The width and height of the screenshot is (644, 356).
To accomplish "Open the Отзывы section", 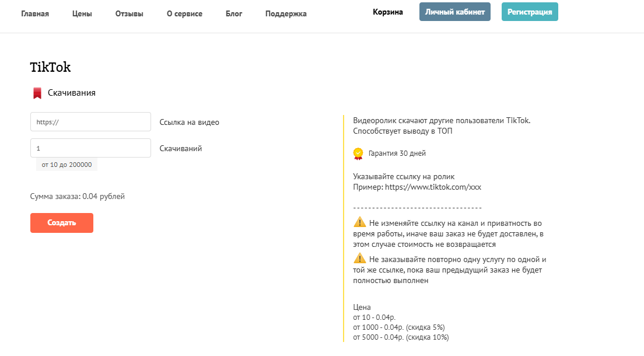I will coord(129,13).
